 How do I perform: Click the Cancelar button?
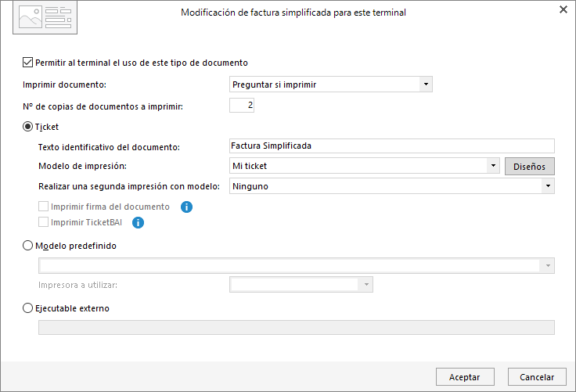[537, 377]
